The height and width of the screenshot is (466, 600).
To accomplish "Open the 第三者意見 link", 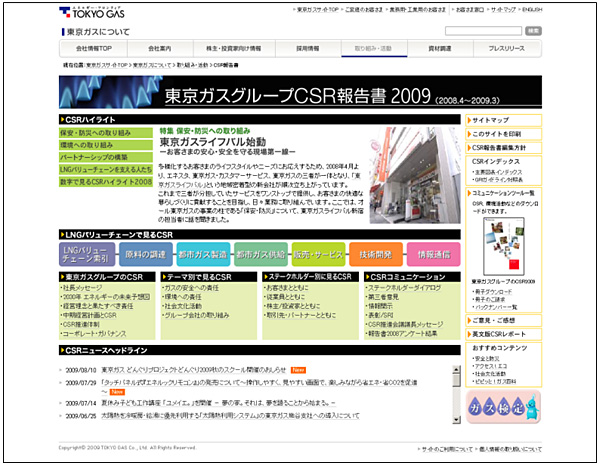I will (x=383, y=297).
